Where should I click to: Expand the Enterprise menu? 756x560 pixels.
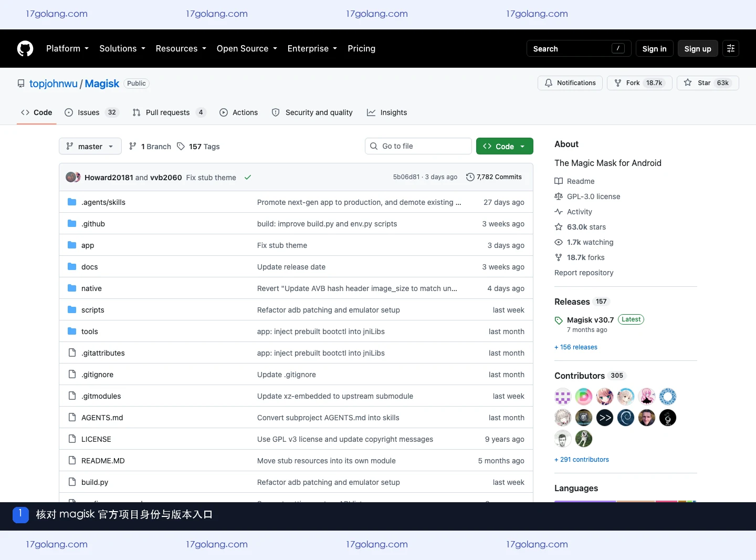coord(312,48)
